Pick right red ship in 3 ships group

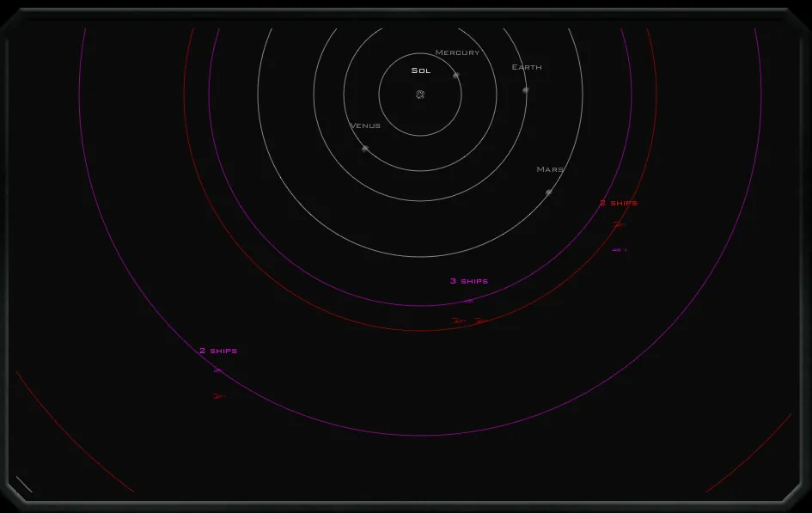point(481,321)
